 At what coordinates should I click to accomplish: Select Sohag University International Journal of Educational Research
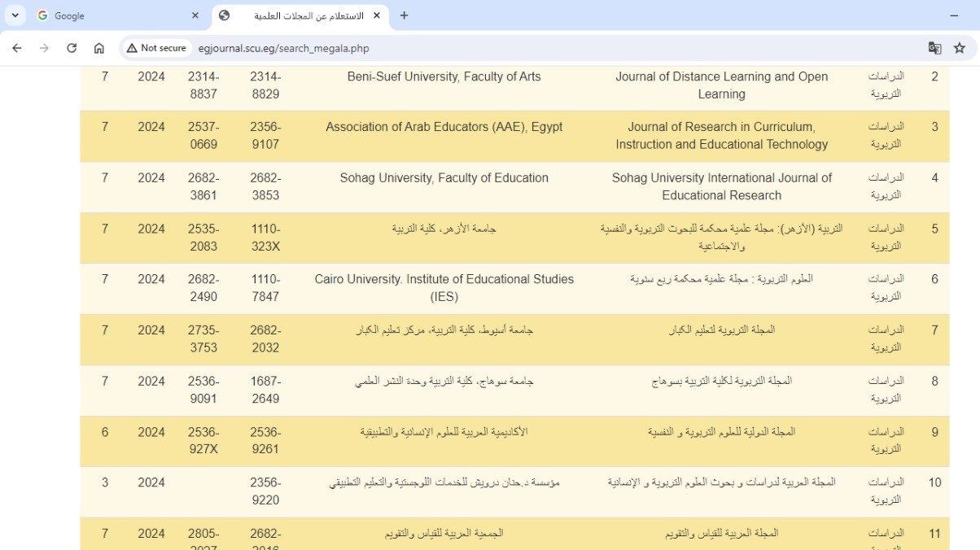click(x=721, y=186)
